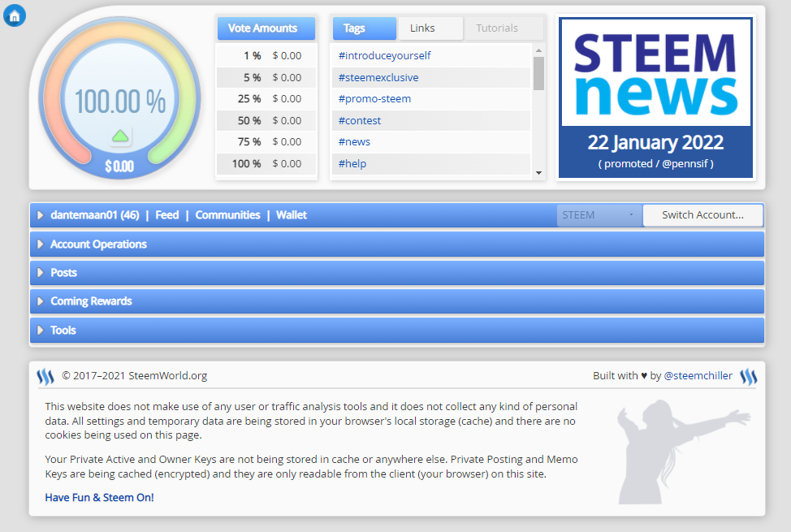Click the 75 % vote amount row
The width and height of the screenshot is (791, 532).
tap(266, 142)
